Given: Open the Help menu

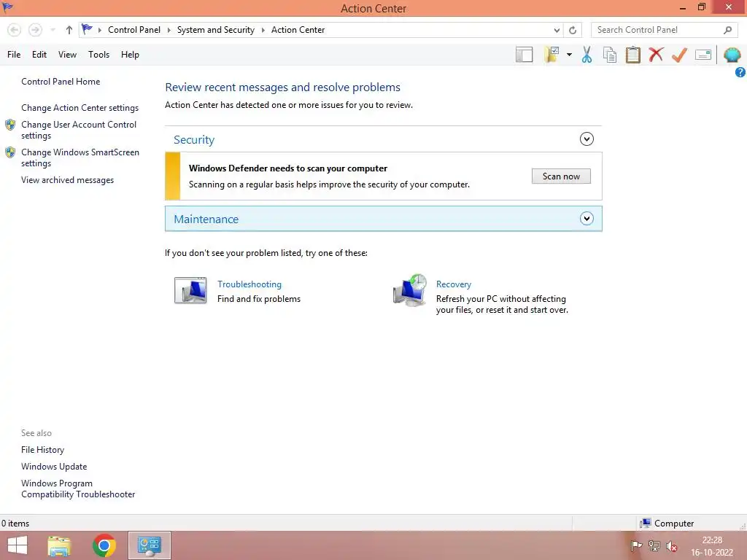Looking at the screenshot, I should coord(130,55).
